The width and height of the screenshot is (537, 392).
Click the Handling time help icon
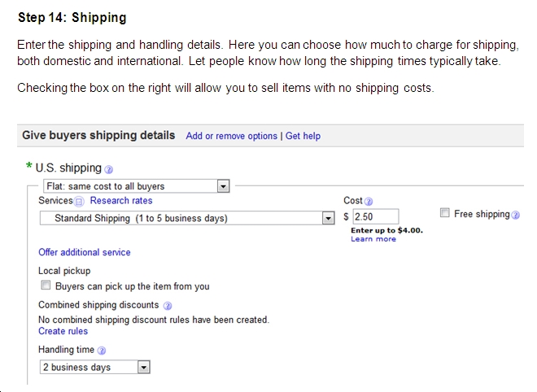click(102, 351)
